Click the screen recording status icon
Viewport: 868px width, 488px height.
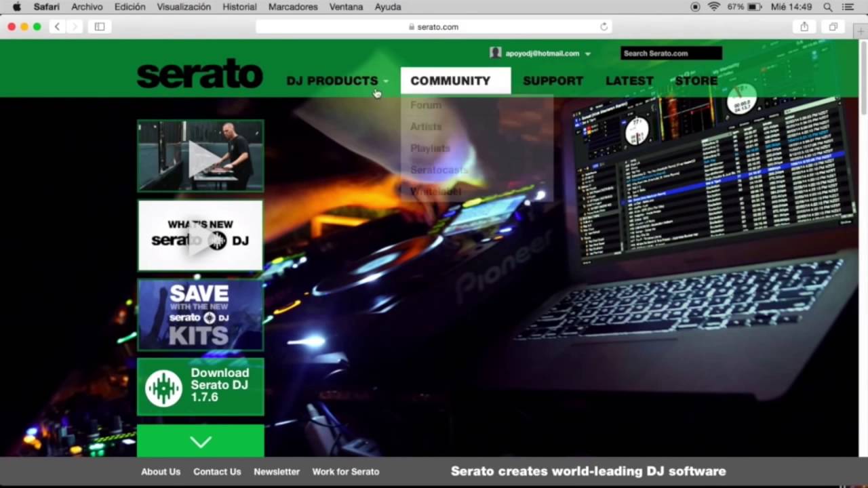point(695,7)
